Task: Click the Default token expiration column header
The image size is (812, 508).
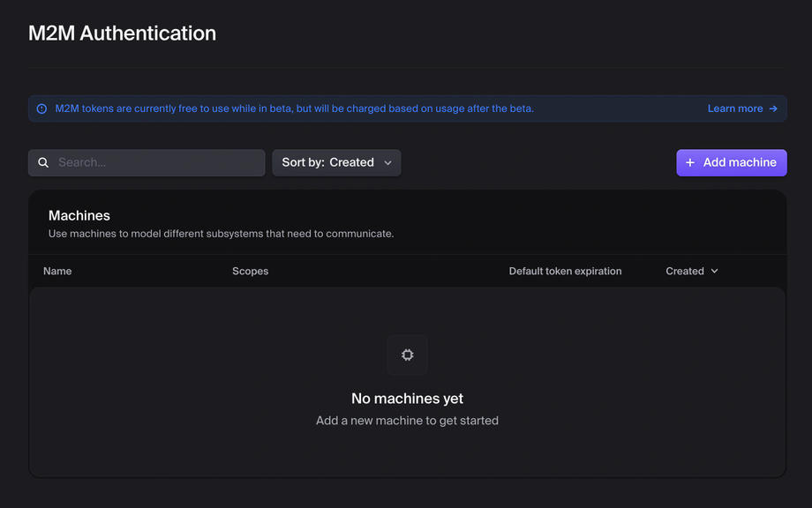Action: (565, 271)
